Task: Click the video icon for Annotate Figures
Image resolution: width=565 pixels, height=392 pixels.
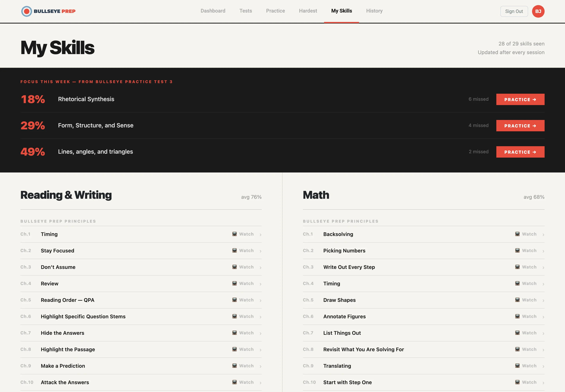Action: 517,316
